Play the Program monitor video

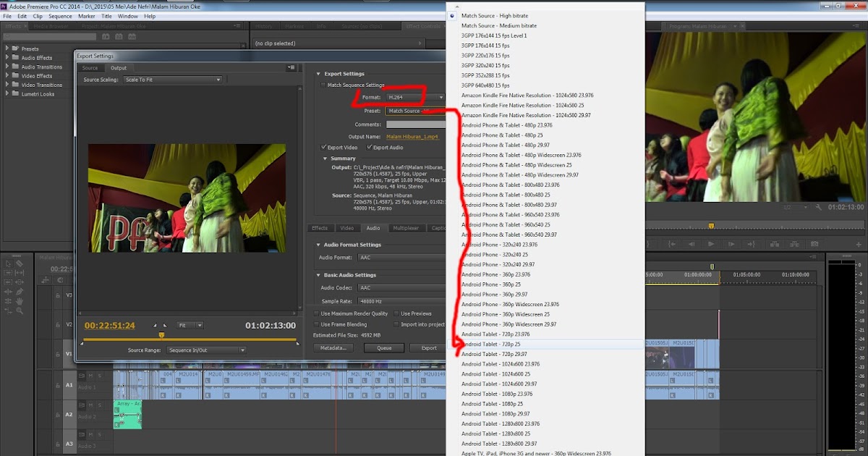tap(711, 244)
